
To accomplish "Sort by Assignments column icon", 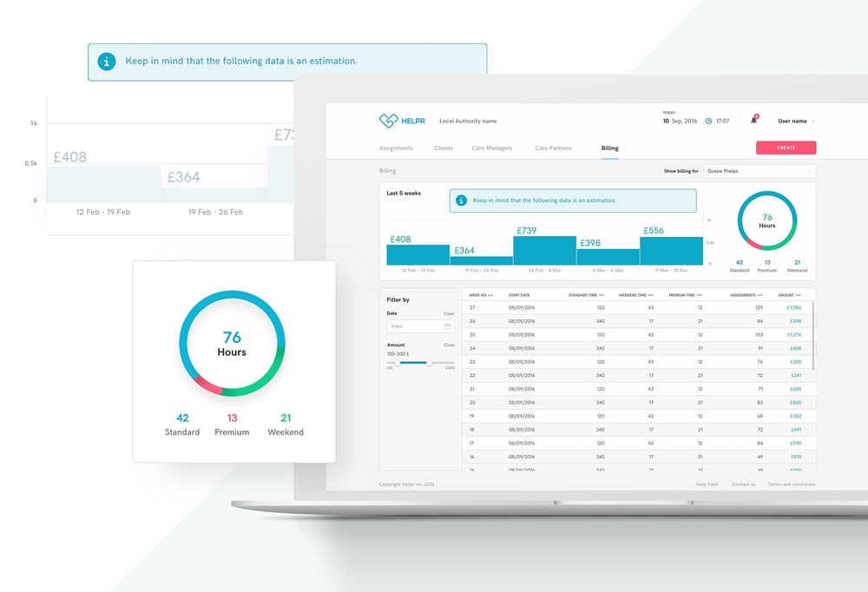I will (760, 295).
